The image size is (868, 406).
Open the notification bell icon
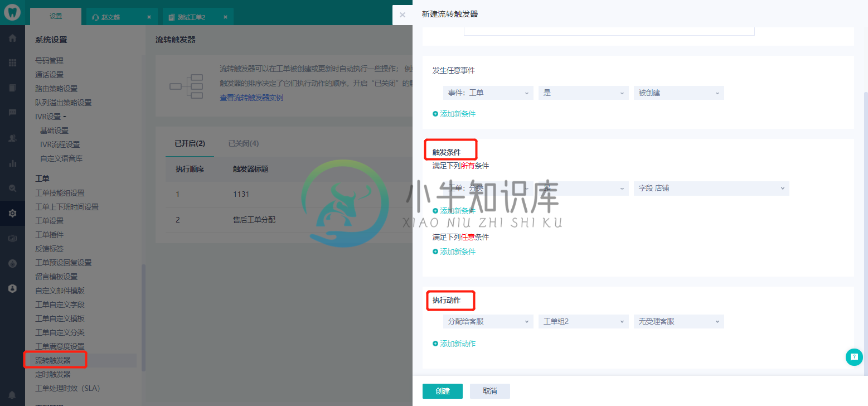click(x=12, y=395)
